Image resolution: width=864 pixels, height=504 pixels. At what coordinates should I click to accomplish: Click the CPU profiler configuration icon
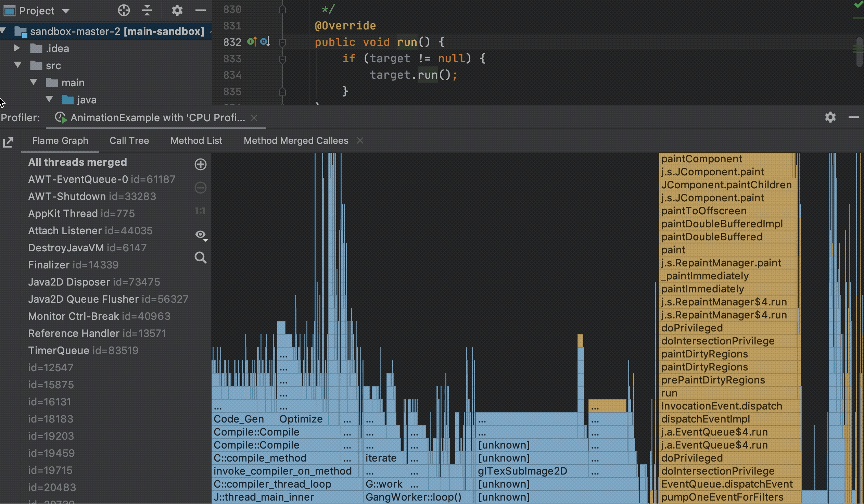830,117
